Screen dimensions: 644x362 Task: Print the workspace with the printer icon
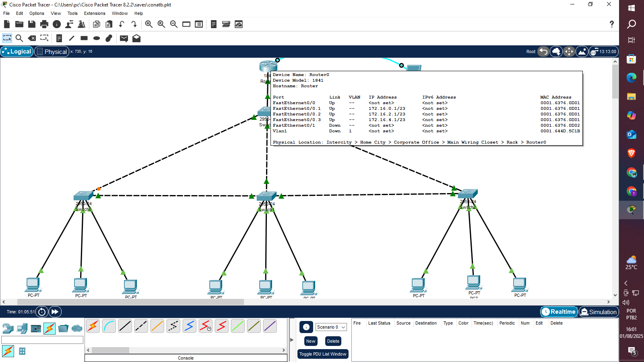point(44,24)
